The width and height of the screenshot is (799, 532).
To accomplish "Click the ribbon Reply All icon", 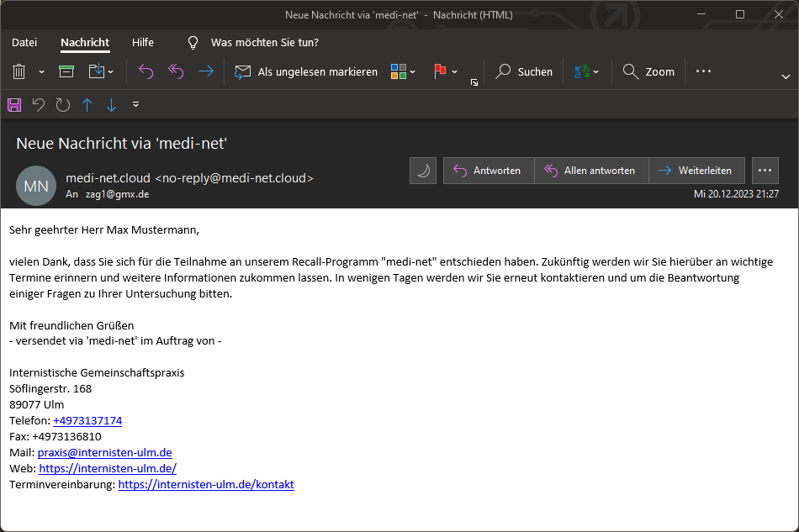I will [176, 71].
